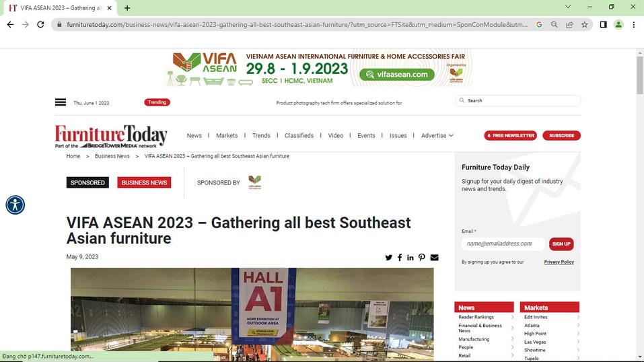Image resolution: width=644 pixels, height=362 pixels.
Task: Open the hamburger site menu
Action: (x=61, y=102)
